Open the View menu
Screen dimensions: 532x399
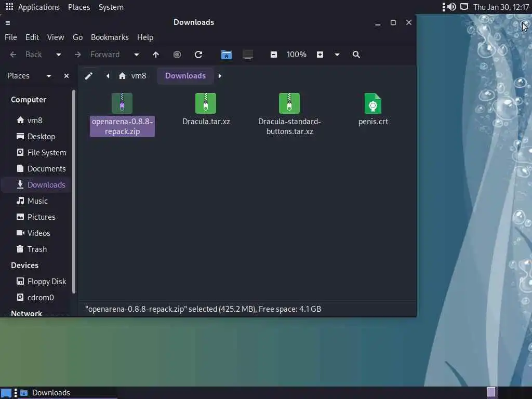[56, 37]
